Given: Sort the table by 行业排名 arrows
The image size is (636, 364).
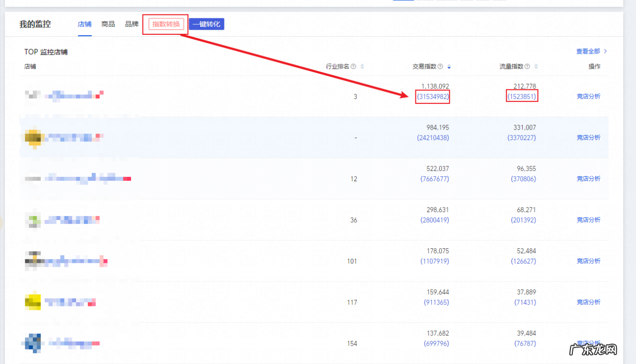Looking at the screenshot, I should 362,67.
